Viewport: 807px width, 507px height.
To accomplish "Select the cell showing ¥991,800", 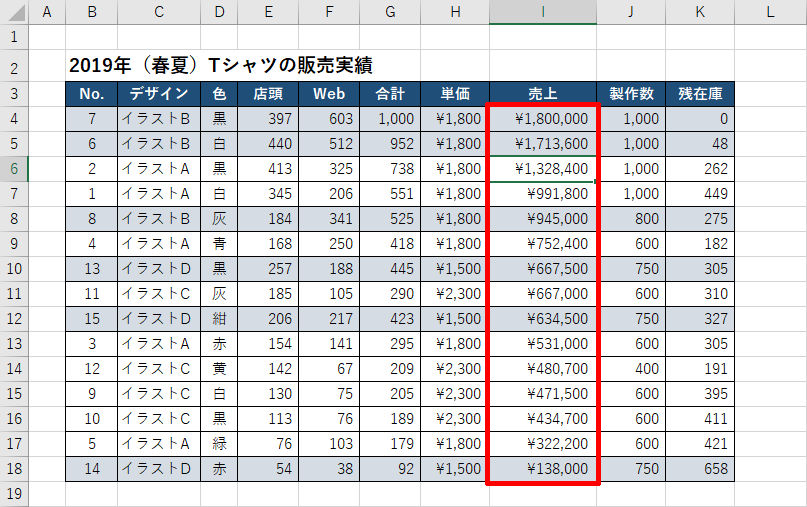I will click(543, 194).
